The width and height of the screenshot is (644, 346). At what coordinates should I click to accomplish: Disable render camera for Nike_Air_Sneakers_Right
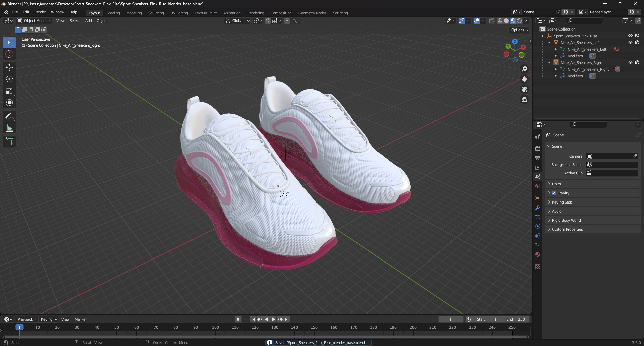(637, 62)
